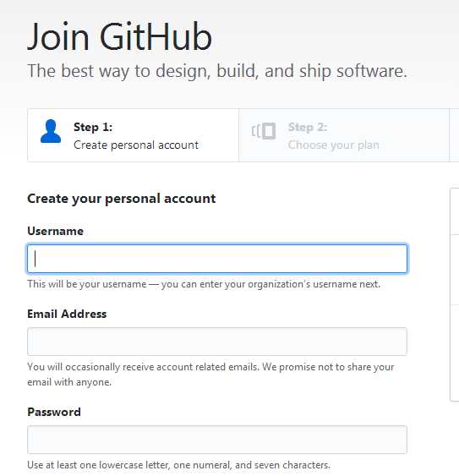Click the Password field label
459x476 pixels.
click(x=54, y=412)
